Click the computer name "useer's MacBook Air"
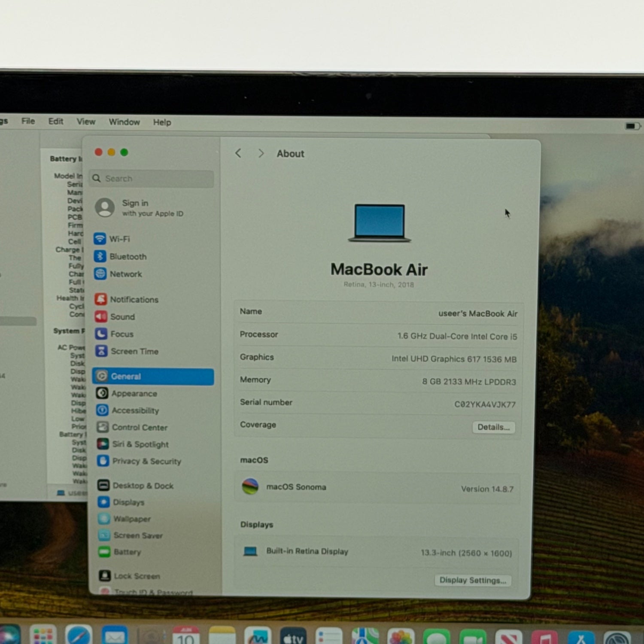Screen dimensions: 644x644 coord(478,313)
